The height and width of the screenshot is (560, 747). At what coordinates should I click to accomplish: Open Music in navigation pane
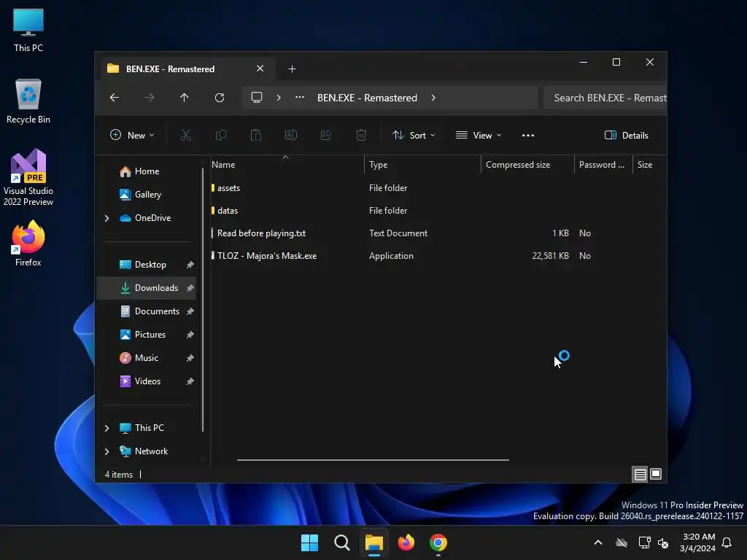click(x=146, y=358)
